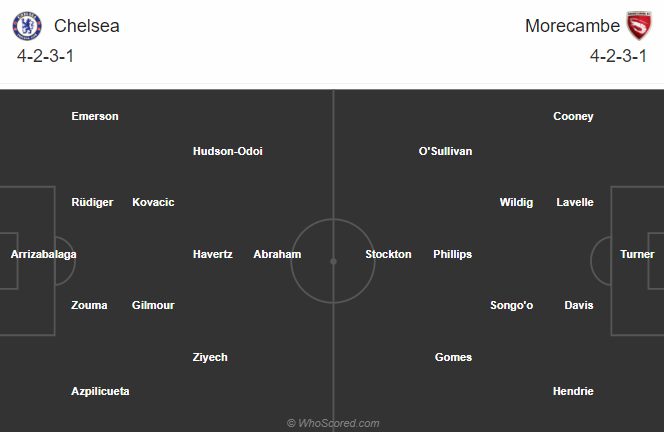
Task: Click on Emerson in Chelsea's defence
Action: [x=95, y=116]
